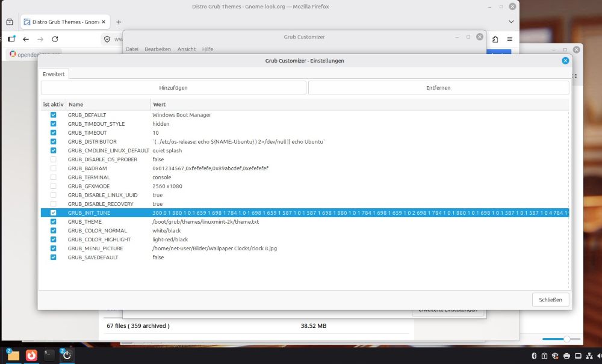Open the Firefox extensions puzzle icon
The image size is (602, 364).
point(495,39)
